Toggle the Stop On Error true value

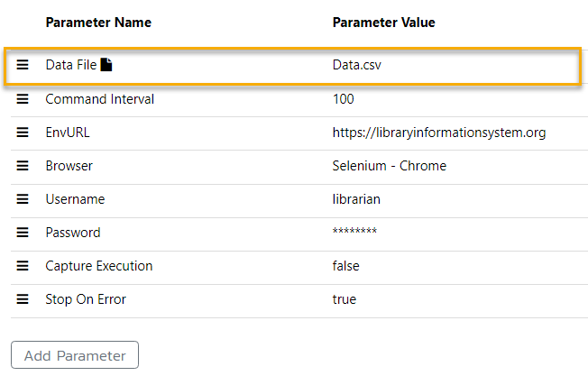(345, 299)
